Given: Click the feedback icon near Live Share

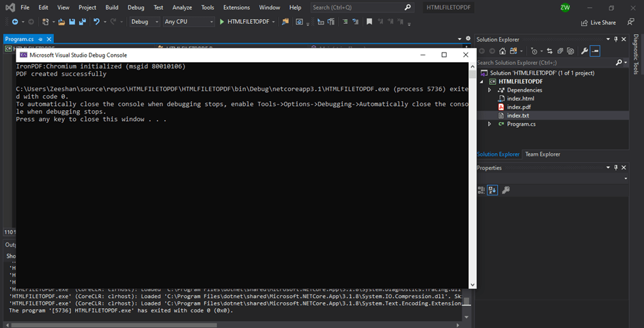Looking at the screenshot, I should coord(630,22).
